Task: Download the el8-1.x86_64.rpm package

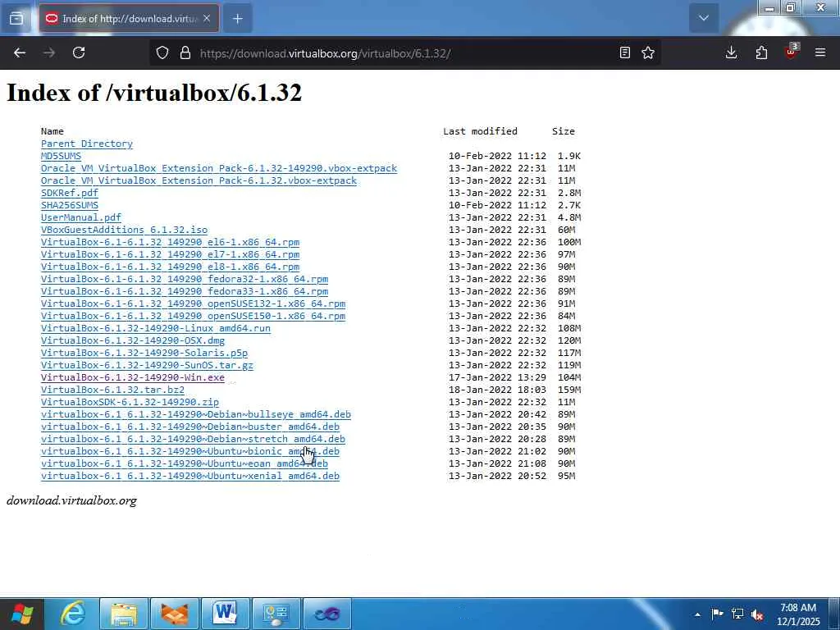Action: 171,267
